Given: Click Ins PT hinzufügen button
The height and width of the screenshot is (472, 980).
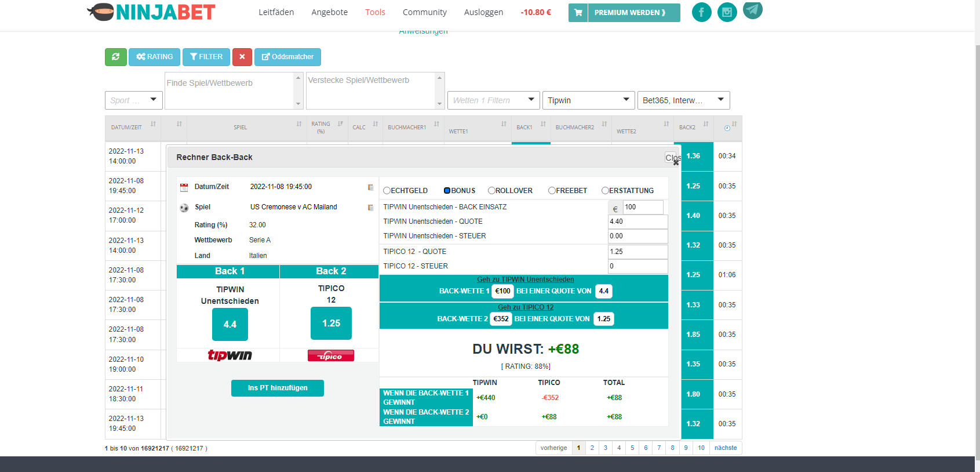Looking at the screenshot, I should 278,388.
